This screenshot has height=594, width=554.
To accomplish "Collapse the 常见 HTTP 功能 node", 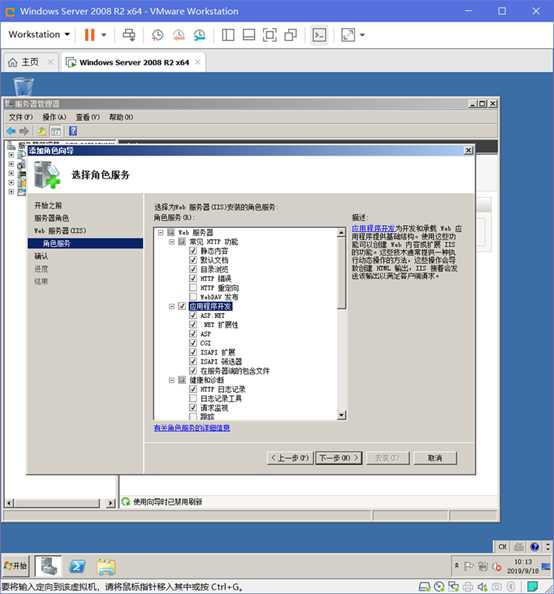I will 172,242.
